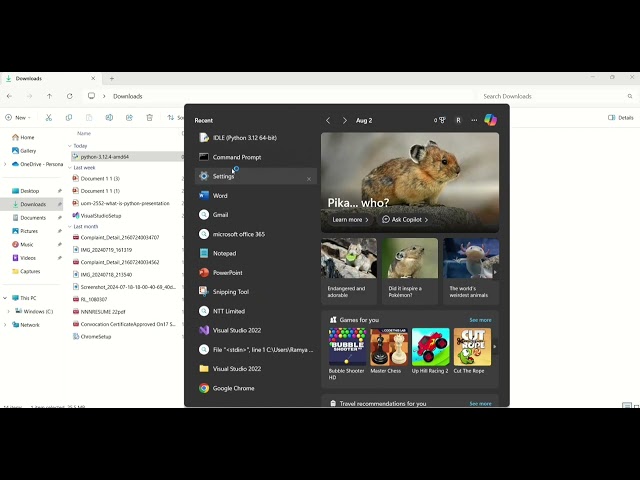This screenshot has width=640, height=480.
Task: Open IDLE (Python 3.12 64-bit) from Recent
Action: point(256,138)
